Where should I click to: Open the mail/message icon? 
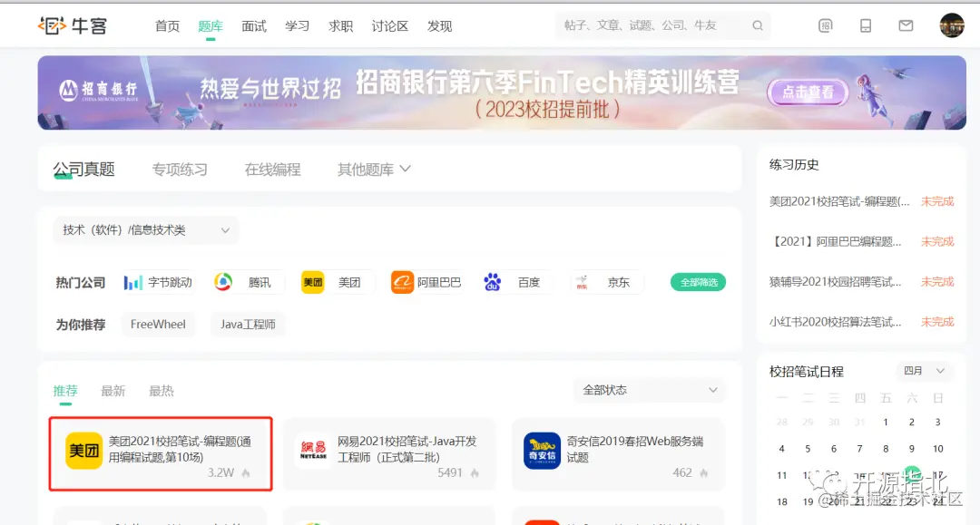click(905, 25)
